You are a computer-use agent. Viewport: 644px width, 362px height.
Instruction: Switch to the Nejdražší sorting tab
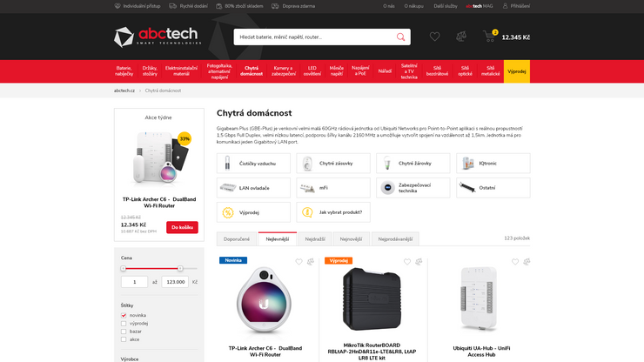(315, 239)
